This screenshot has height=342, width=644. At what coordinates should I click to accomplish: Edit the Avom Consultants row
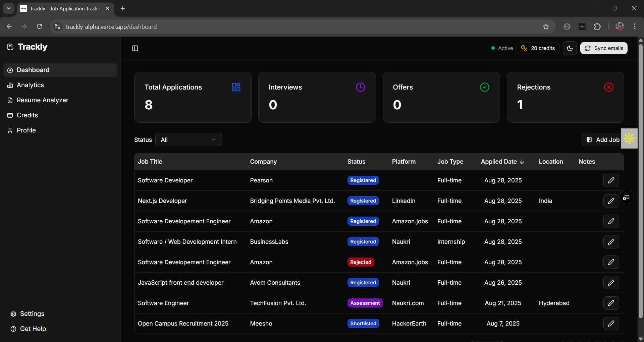pos(611,283)
